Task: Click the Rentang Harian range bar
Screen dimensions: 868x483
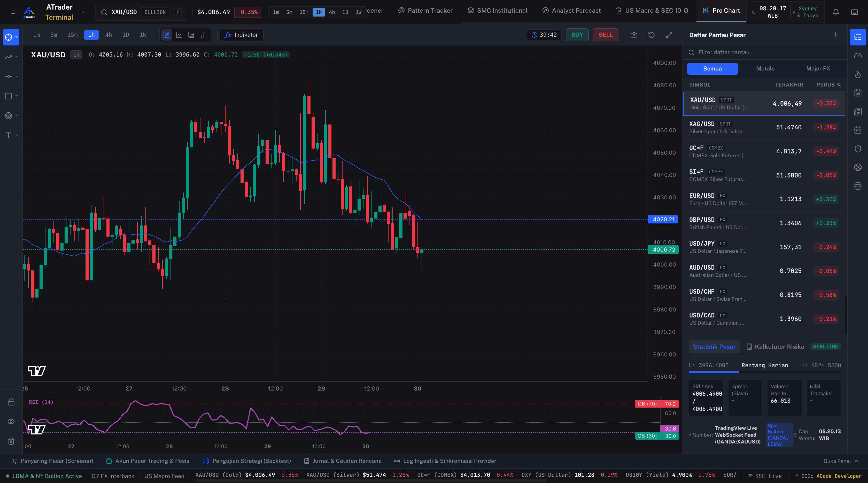Action: (765, 372)
